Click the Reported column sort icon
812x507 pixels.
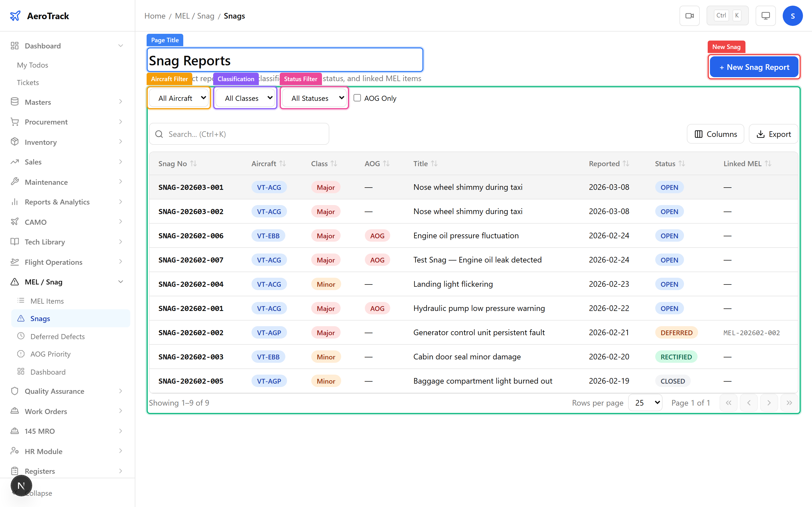click(x=626, y=164)
